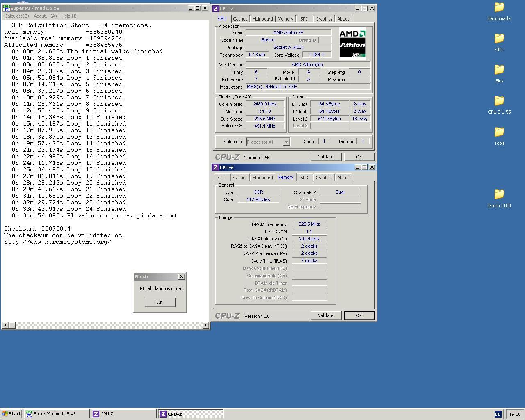This screenshot has height=420, width=525.
Task: Switch to CPU tab in bottom CPU-Z window
Action: (222, 178)
